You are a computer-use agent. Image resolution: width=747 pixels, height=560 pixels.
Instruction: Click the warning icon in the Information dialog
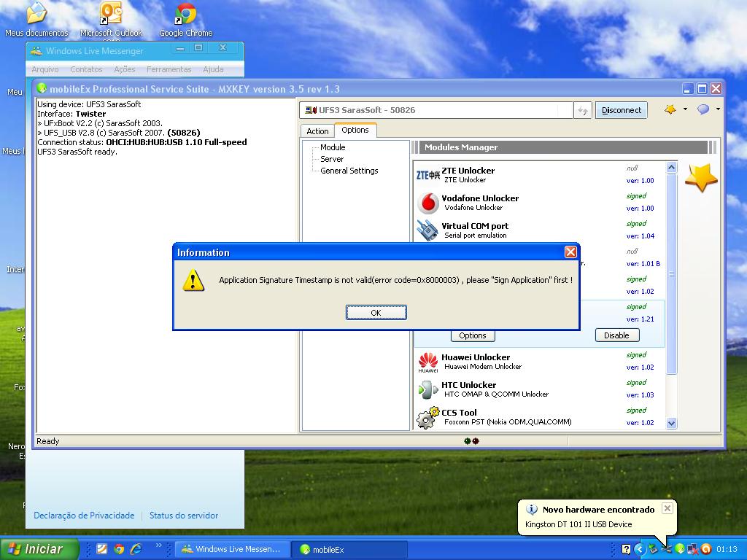tap(193, 280)
